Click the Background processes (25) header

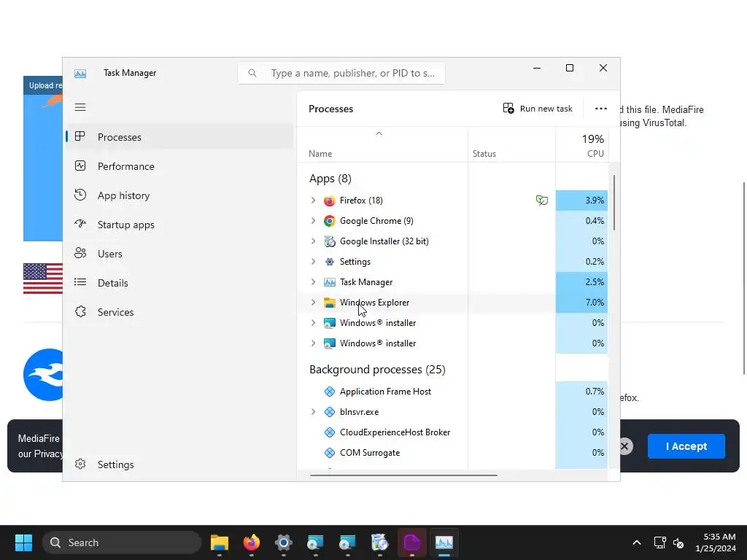point(377,370)
